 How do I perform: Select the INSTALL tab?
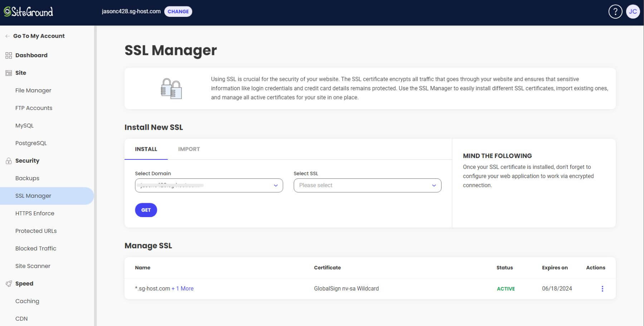[x=146, y=149]
